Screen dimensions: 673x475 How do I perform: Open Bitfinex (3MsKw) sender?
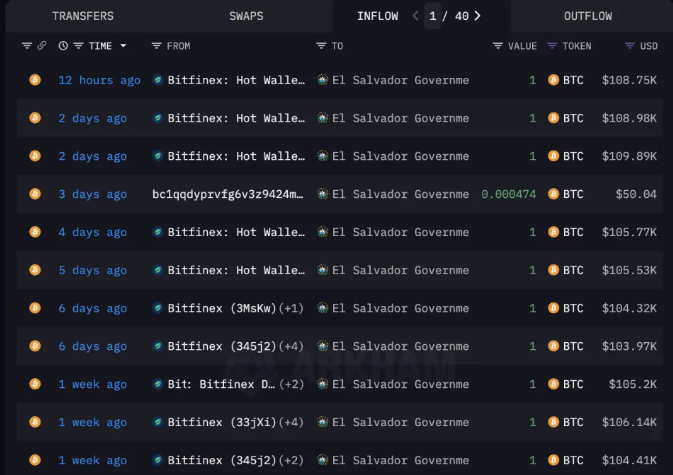222,308
